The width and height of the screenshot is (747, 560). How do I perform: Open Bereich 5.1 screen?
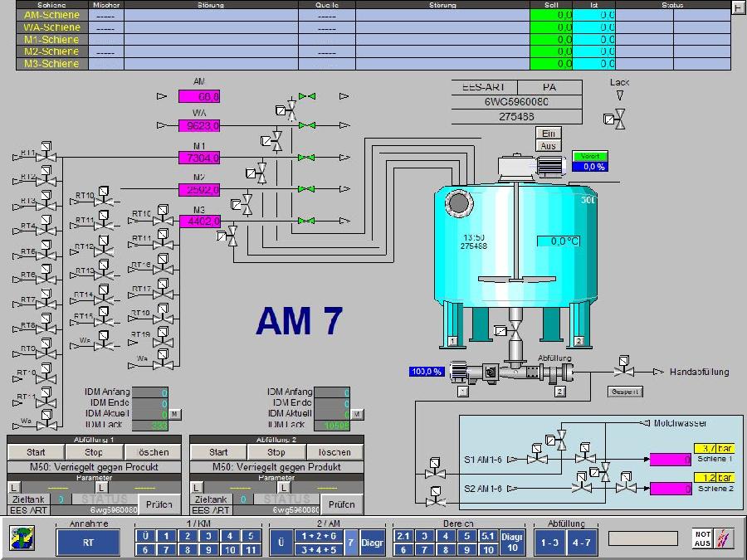point(488,536)
